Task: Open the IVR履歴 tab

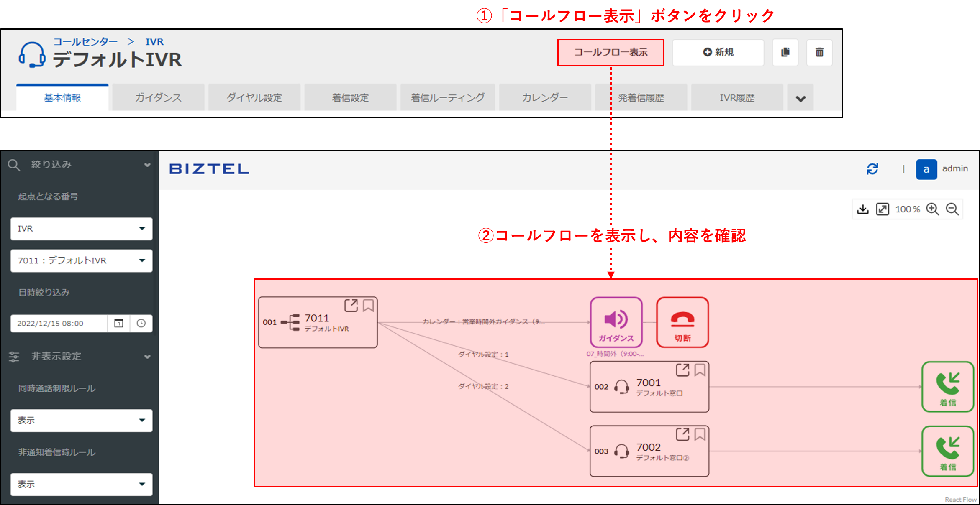Action: coord(737,98)
